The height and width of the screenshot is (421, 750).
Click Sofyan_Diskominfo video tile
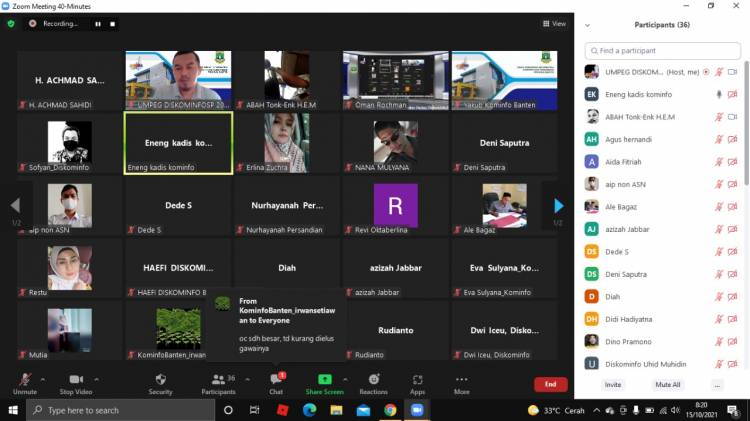[x=70, y=143]
